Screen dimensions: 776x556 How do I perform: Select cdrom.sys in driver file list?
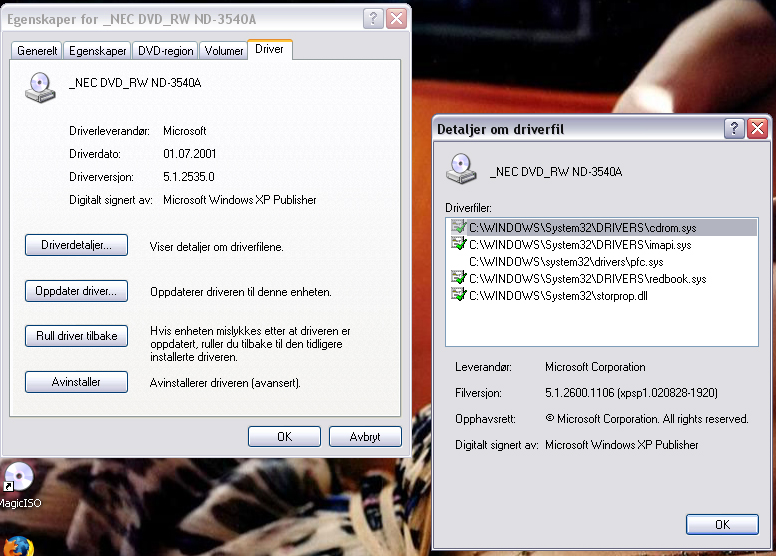click(602, 228)
